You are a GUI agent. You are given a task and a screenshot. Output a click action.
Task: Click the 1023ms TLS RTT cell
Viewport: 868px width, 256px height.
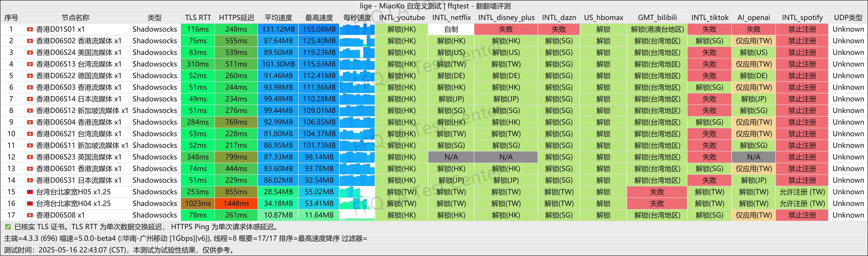click(198, 204)
